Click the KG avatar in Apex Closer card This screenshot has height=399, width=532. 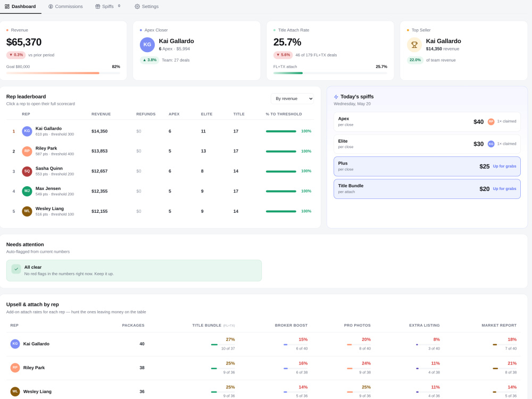click(x=147, y=45)
